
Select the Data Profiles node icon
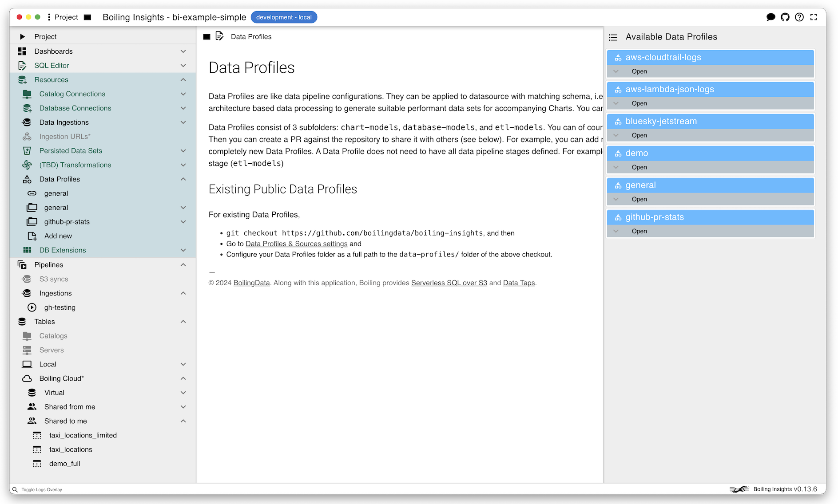[27, 179]
